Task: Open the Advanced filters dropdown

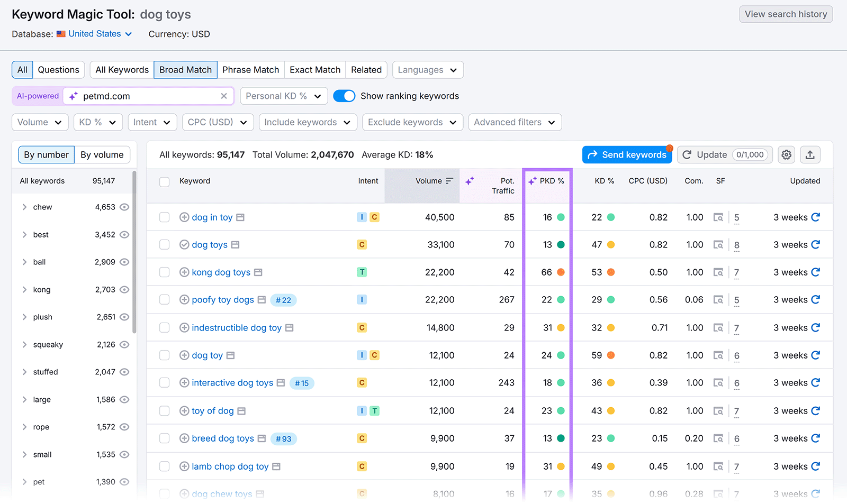Action: pyautogui.click(x=515, y=122)
